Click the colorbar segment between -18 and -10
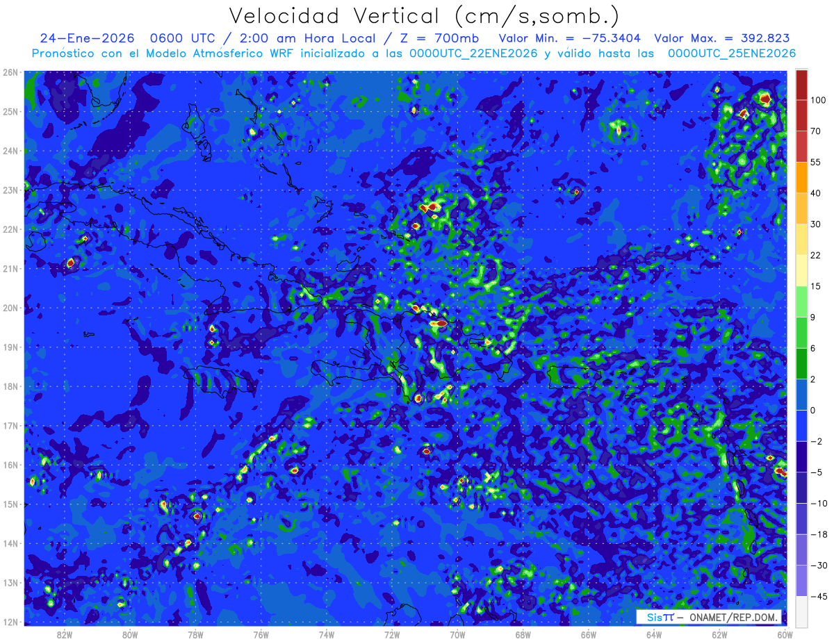 pos(801,518)
